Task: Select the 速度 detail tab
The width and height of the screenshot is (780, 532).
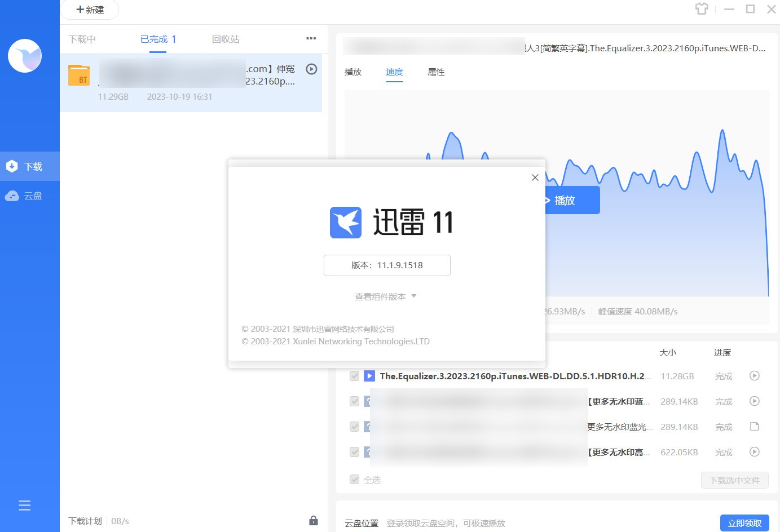Action: point(395,72)
